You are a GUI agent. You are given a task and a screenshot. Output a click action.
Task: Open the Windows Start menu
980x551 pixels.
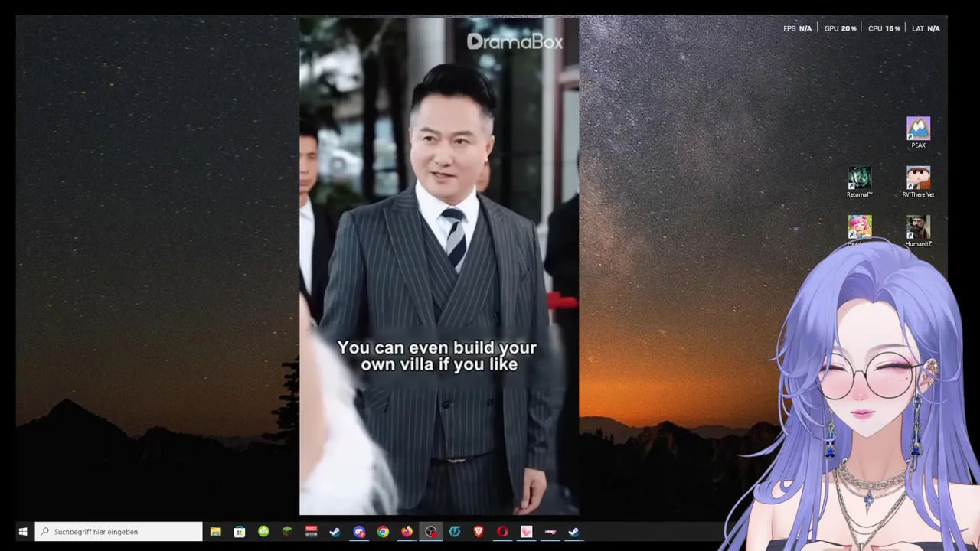coord(23,532)
